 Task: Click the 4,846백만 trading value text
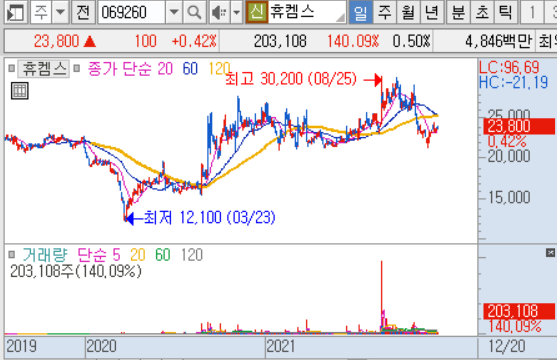498,42
